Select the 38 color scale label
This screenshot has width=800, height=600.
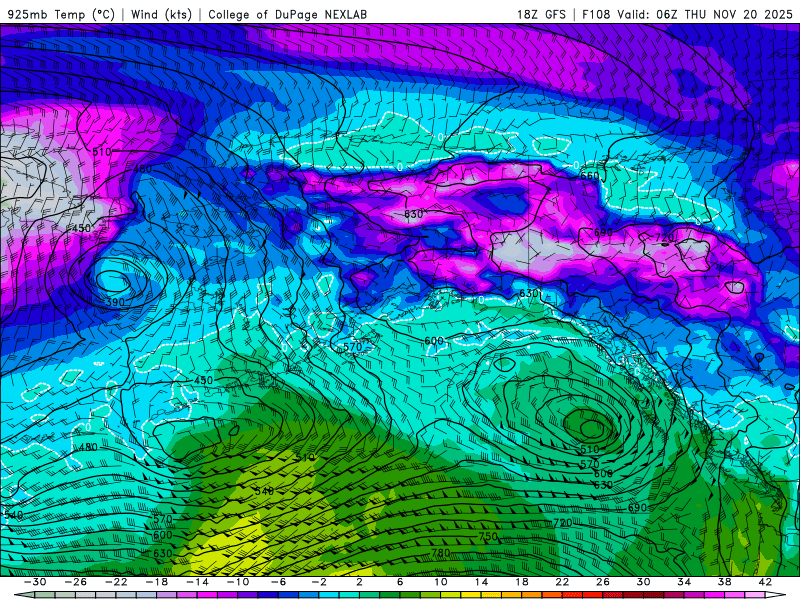(724, 582)
